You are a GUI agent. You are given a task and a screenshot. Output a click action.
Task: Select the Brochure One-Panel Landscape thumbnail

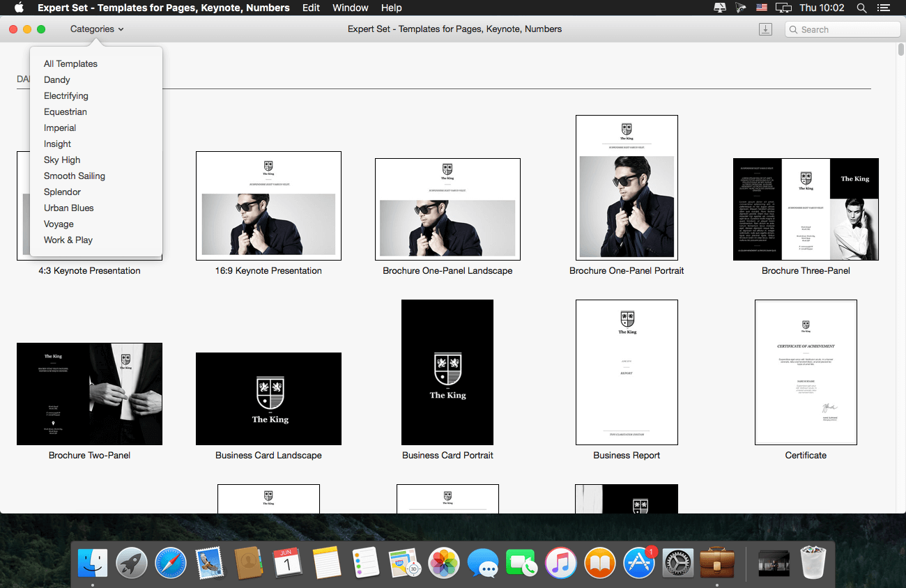[447, 209]
